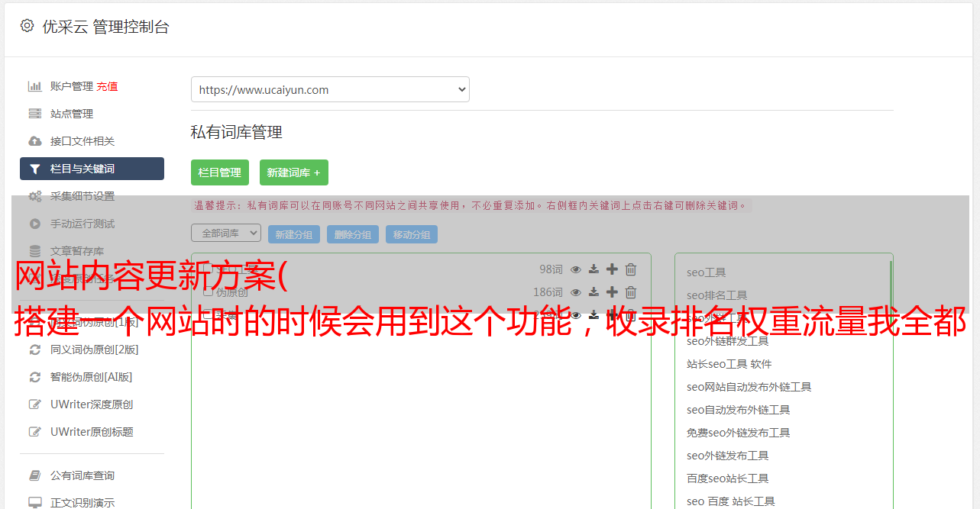
Task: Select keyword seo排名工具 in the right list
Action: [x=717, y=295]
